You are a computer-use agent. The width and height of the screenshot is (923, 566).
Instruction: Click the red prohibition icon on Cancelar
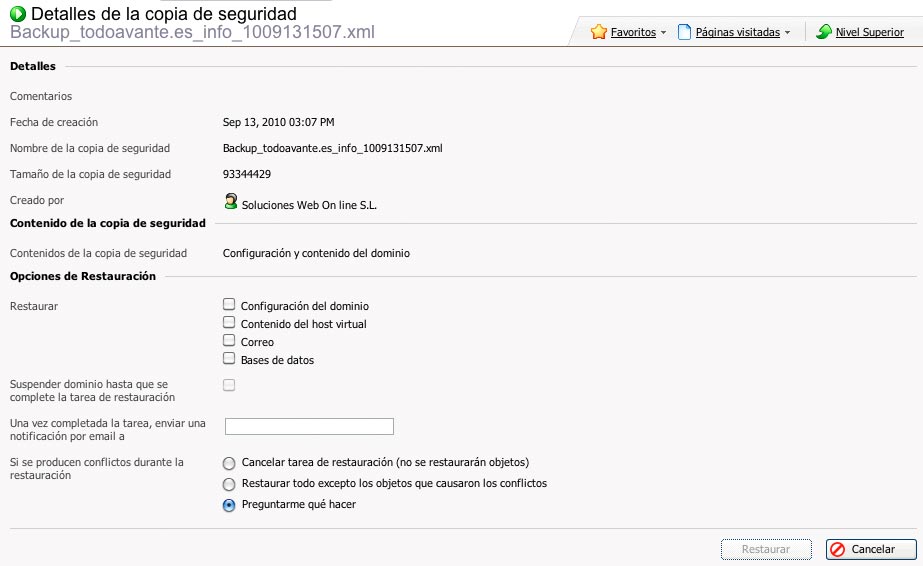tap(837, 550)
